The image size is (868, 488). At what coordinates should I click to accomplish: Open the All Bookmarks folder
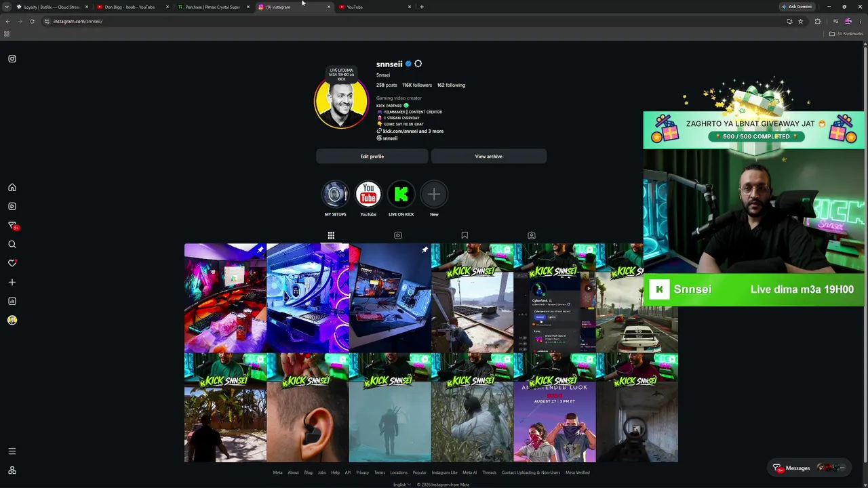(846, 34)
